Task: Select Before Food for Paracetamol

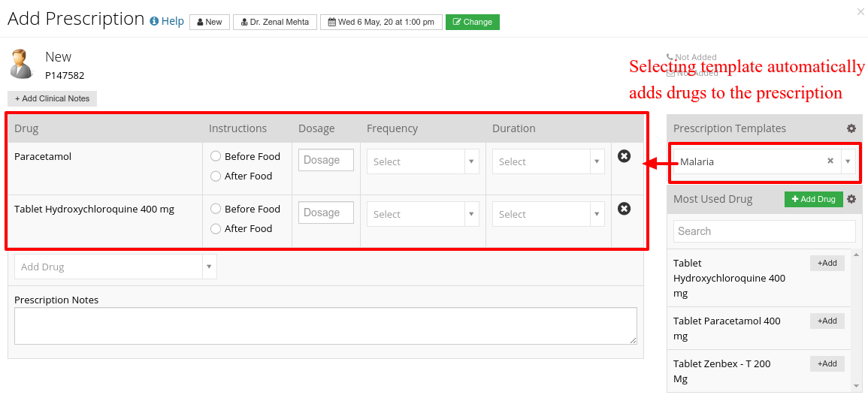Action: click(216, 156)
